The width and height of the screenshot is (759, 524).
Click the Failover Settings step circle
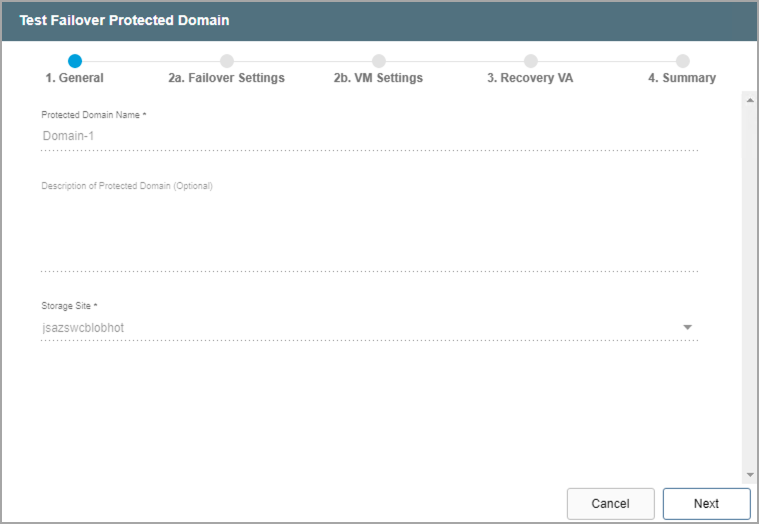(227, 61)
